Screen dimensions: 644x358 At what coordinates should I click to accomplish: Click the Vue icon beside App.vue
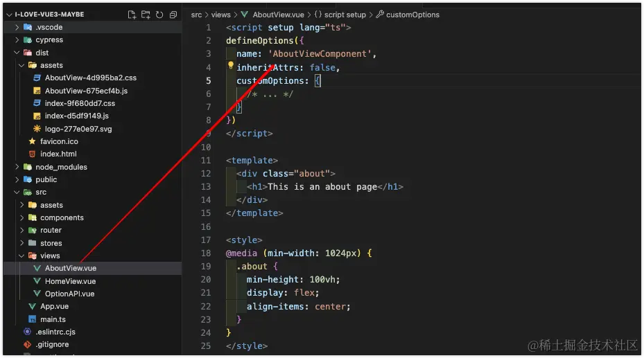coord(32,307)
